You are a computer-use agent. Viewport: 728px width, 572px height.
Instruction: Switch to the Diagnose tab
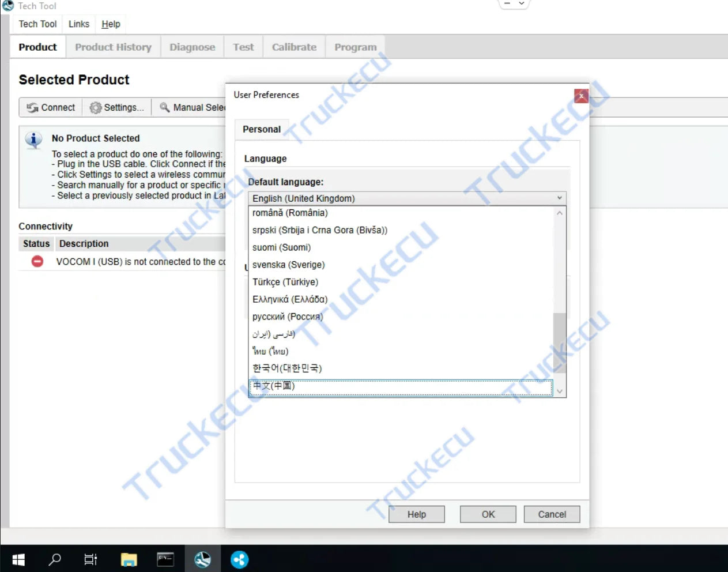192,47
